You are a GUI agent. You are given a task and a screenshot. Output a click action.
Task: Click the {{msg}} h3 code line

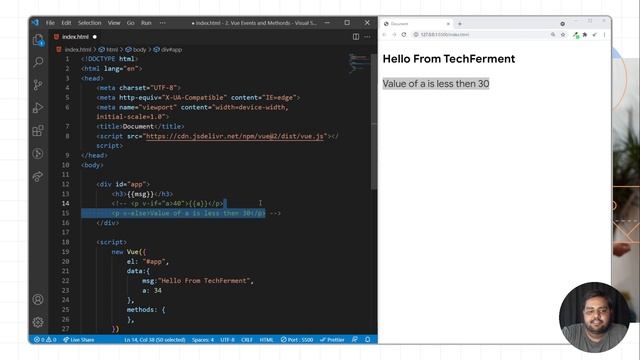pyautogui.click(x=142, y=194)
